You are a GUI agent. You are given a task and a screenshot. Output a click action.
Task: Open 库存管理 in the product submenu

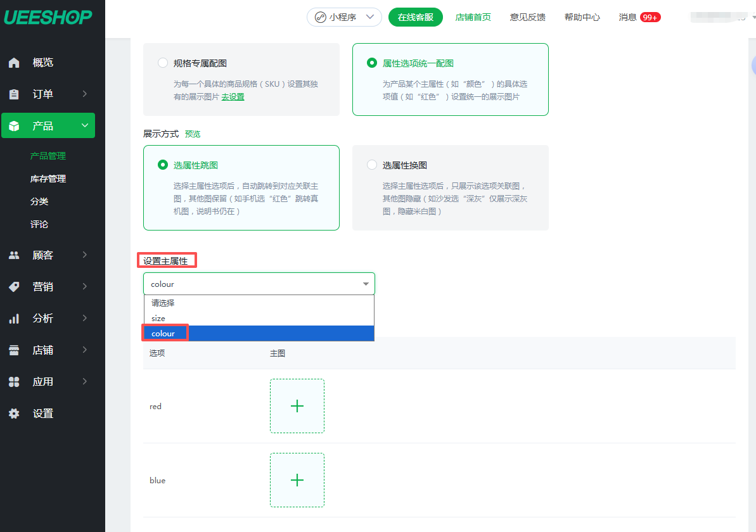pos(48,179)
